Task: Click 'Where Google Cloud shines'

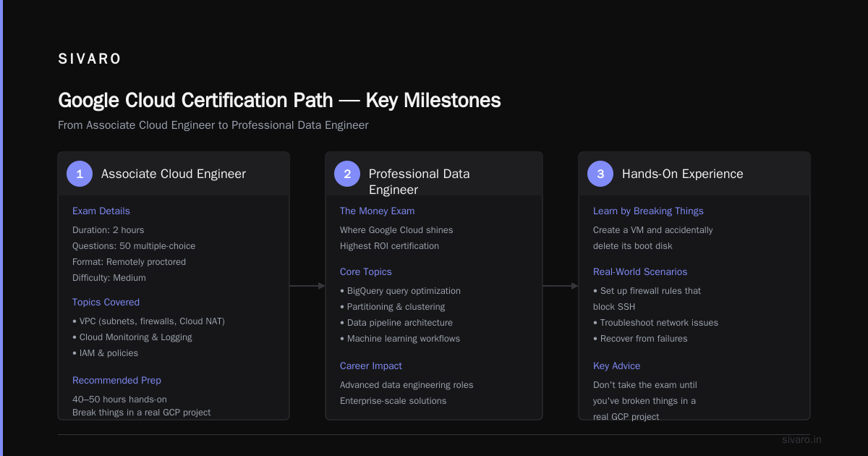Action: 396,230
